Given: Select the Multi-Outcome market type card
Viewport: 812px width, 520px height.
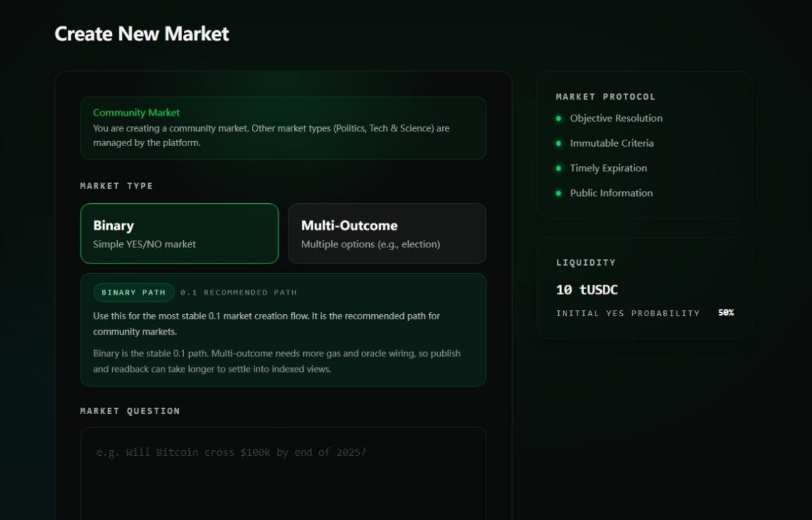Looking at the screenshot, I should 387,233.
